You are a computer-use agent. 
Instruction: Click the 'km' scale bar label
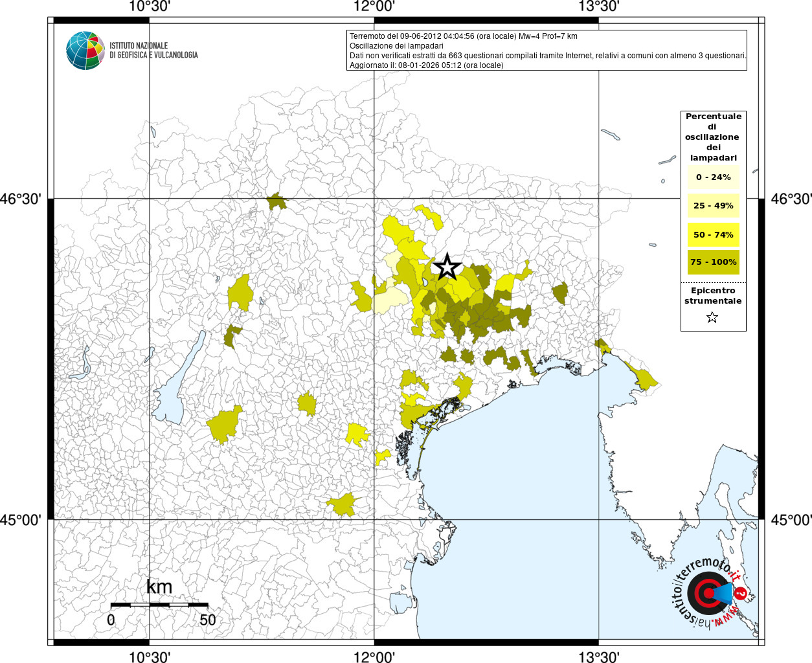point(159,587)
